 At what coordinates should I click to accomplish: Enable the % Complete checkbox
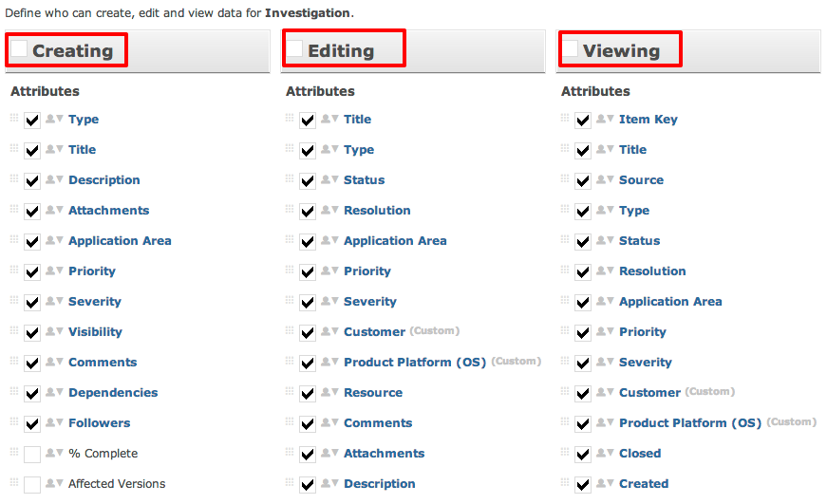click(32, 454)
